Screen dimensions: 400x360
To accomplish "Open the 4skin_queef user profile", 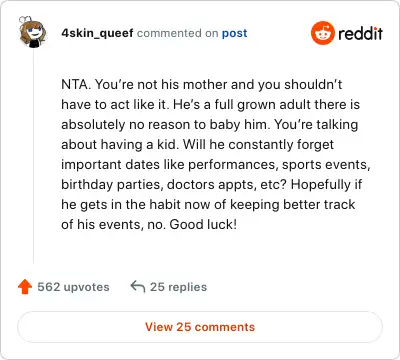I will 97,33.
